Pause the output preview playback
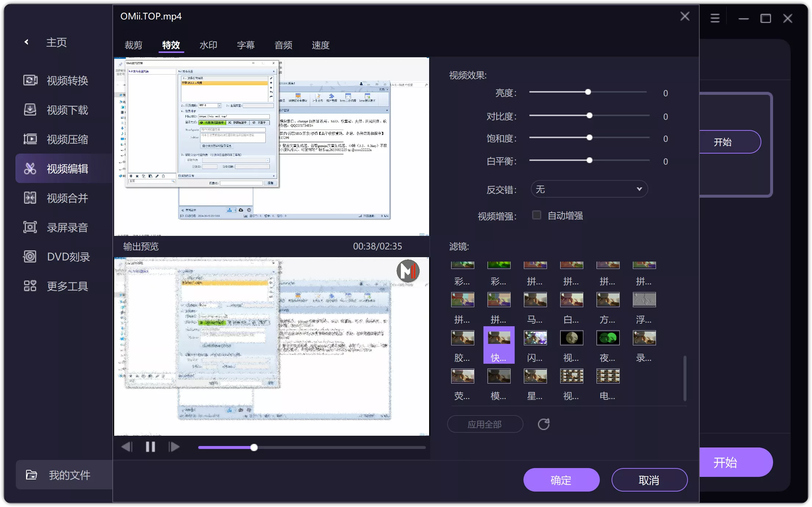 [x=150, y=447]
